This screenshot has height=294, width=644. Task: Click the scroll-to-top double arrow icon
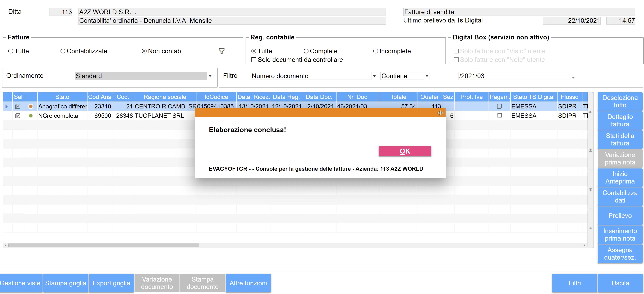tap(590, 150)
